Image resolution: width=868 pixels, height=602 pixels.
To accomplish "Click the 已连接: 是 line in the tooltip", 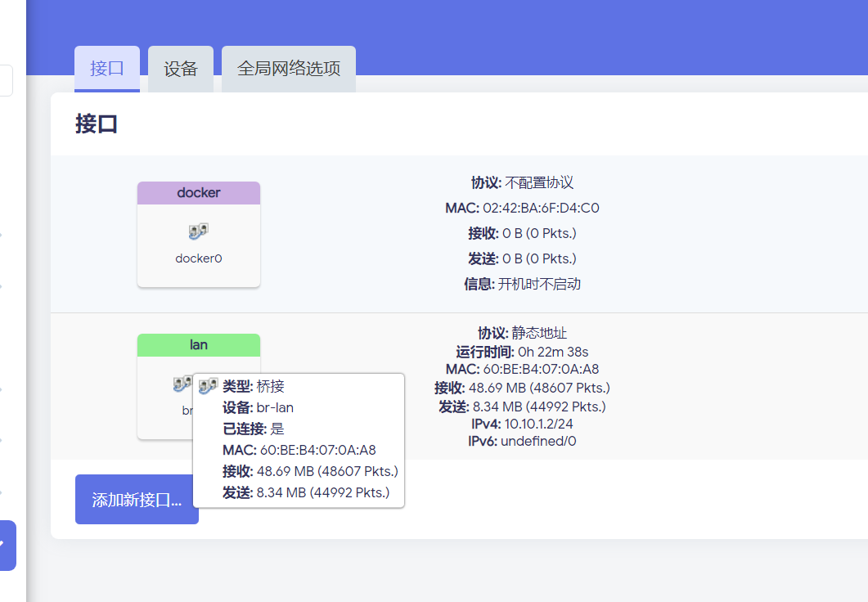I will (254, 429).
